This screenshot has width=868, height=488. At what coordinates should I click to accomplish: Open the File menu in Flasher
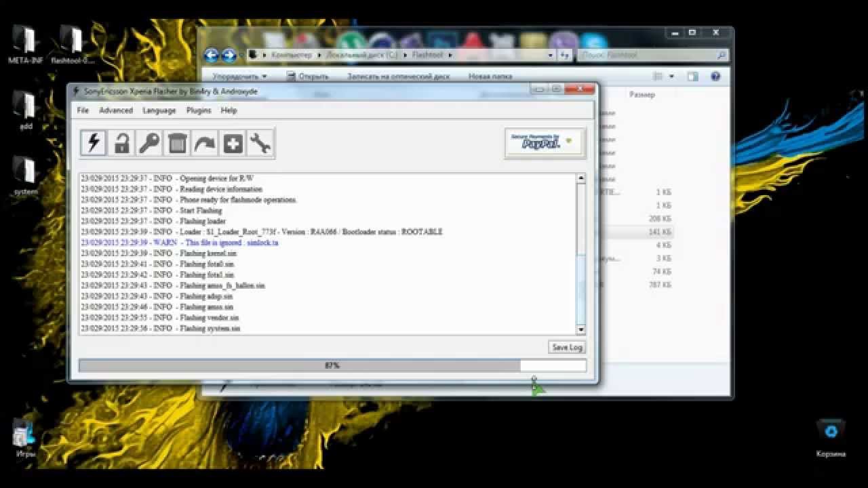click(x=83, y=110)
